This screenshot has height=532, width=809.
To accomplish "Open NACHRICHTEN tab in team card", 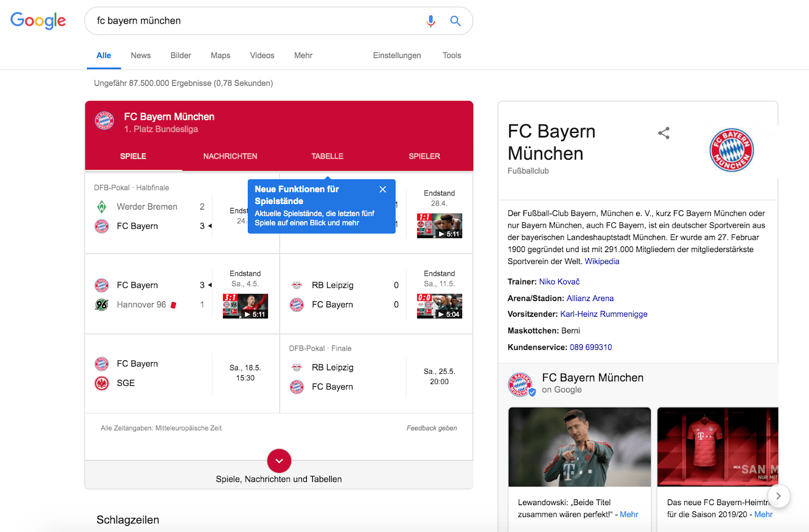I will [230, 157].
